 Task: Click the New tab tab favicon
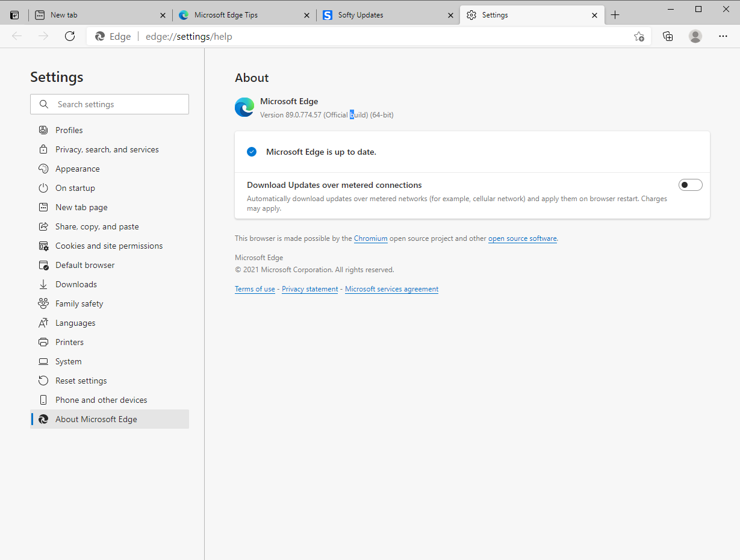coord(40,15)
